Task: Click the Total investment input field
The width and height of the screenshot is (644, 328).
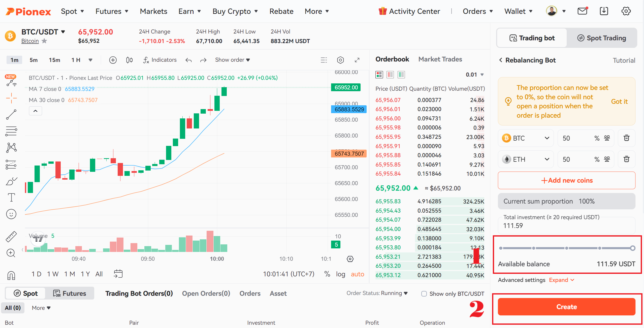Action: coord(566,225)
